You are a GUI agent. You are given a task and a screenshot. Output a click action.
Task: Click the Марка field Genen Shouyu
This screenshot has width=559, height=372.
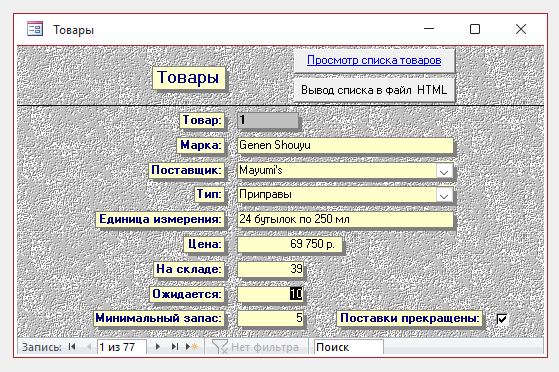point(345,146)
